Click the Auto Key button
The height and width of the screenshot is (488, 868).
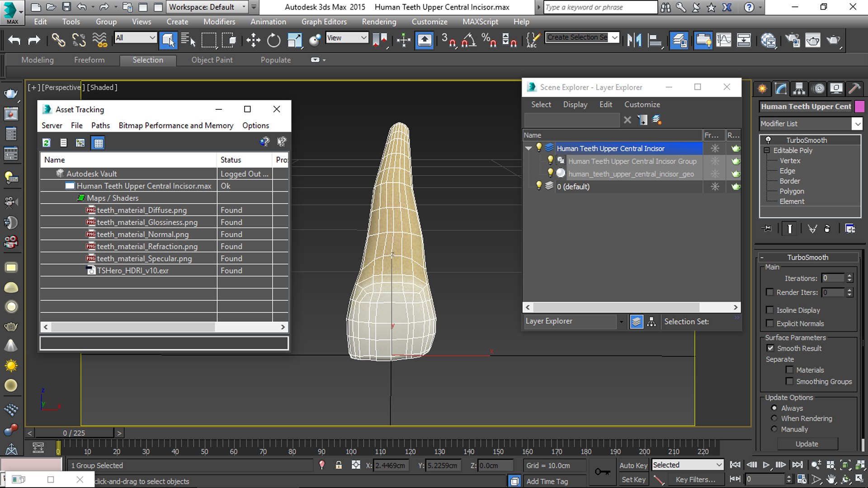click(633, 465)
